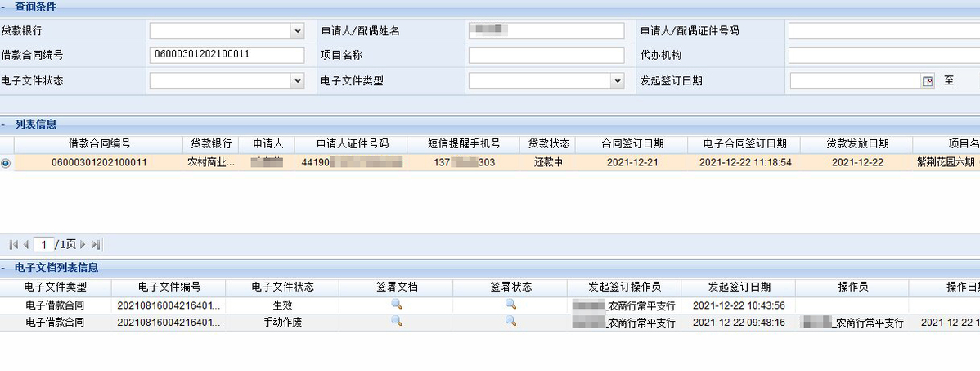Open the 贷款银行 dropdown

[298, 30]
